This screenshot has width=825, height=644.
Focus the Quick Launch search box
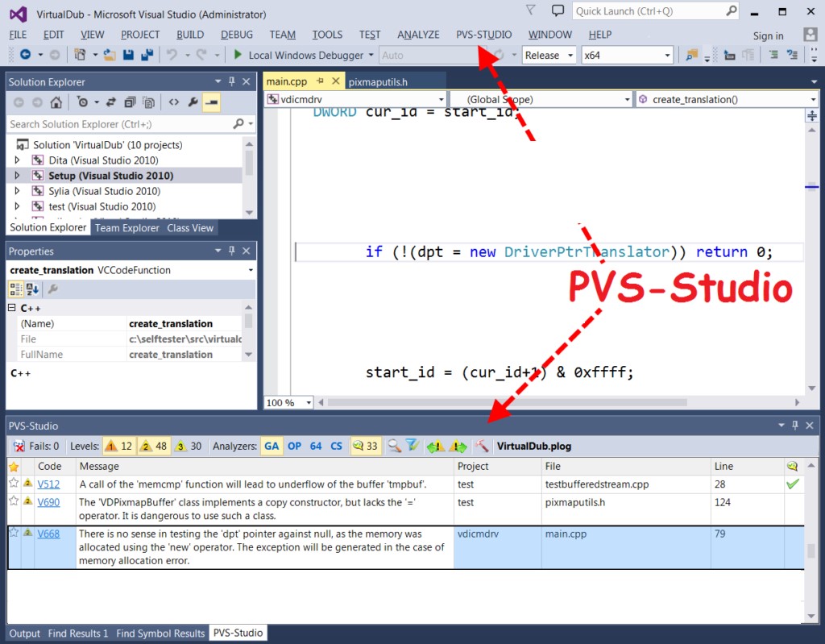pos(656,10)
